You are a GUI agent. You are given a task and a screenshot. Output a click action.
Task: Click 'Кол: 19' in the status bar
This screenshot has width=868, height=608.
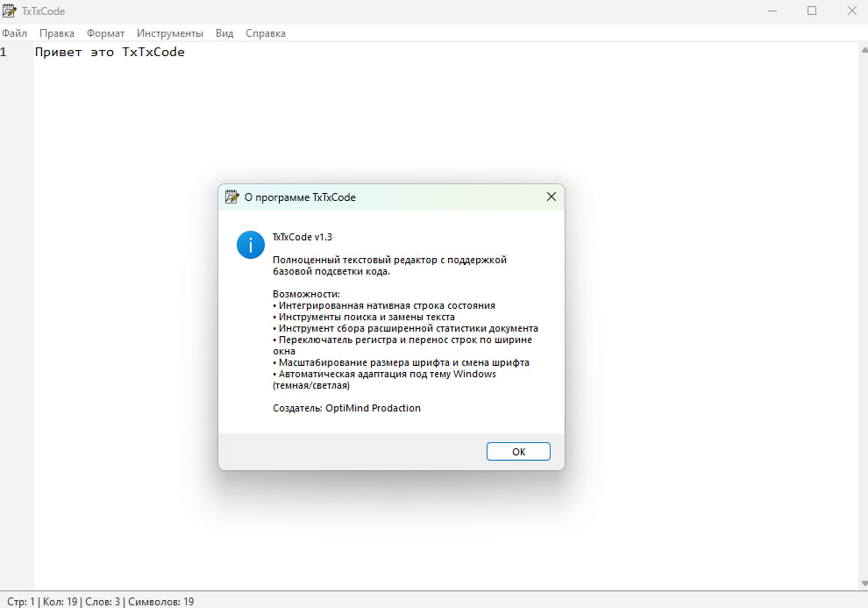click(60, 601)
